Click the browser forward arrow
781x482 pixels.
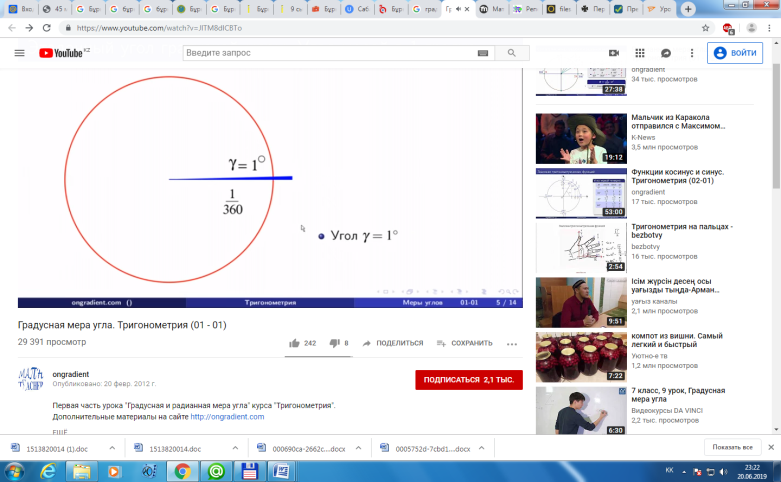coord(29,28)
